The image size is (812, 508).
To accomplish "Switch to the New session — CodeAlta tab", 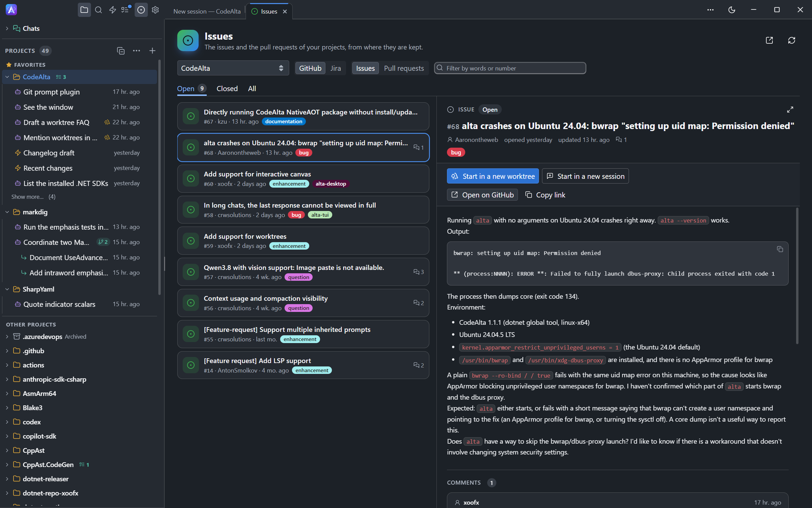I will [x=207, y=12].
